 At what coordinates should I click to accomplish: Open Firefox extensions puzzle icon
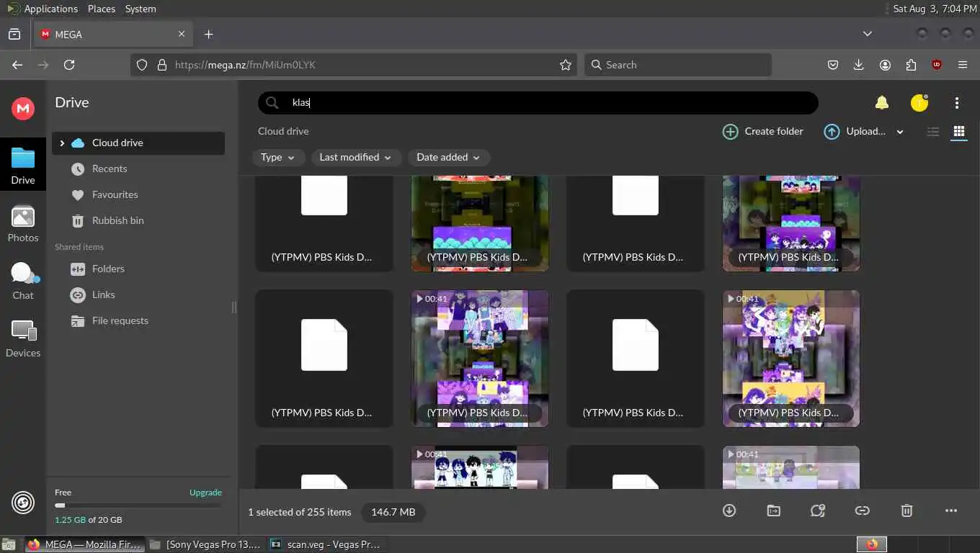click(911, 65)
